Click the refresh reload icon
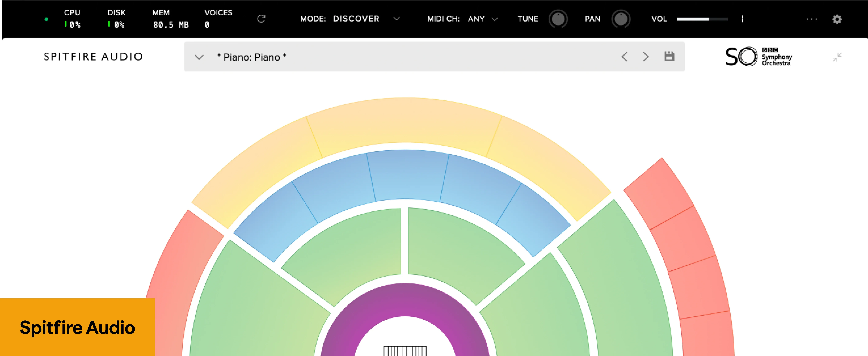868x356 pixels. coord(261,19)
